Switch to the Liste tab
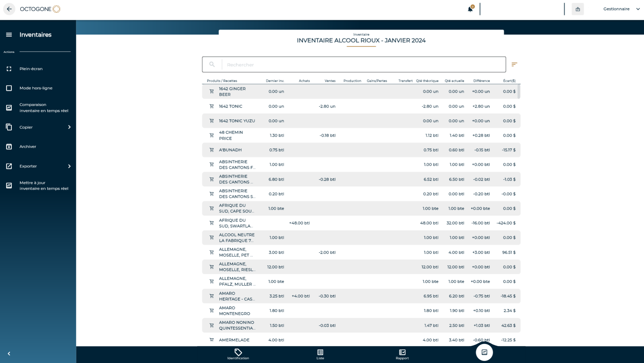The height and width of the screenshot is (363, 644). click(320, 354)
